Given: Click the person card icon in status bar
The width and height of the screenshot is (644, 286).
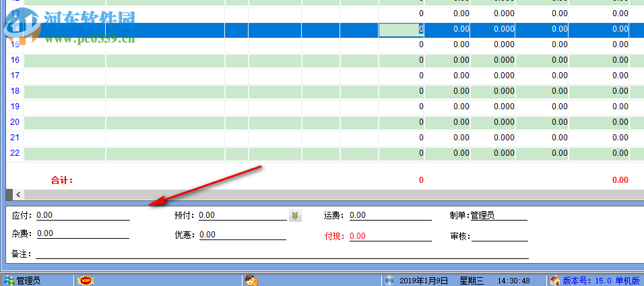Looking at the screenshot, I should [251, 281].
